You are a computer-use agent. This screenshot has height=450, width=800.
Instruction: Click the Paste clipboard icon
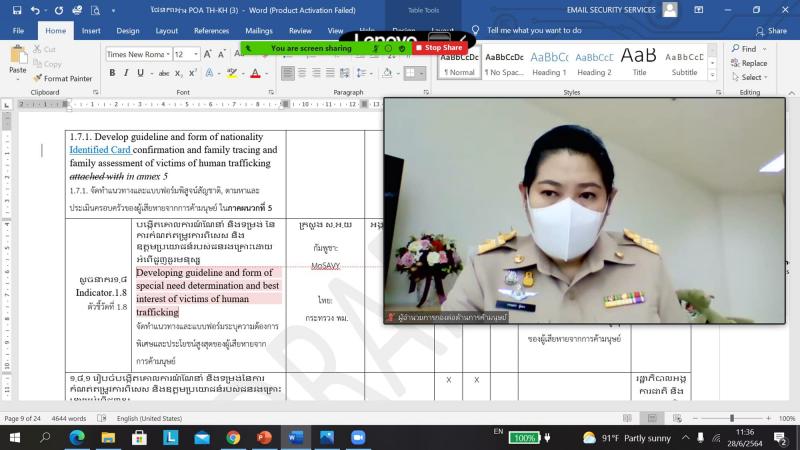point(18,55)
